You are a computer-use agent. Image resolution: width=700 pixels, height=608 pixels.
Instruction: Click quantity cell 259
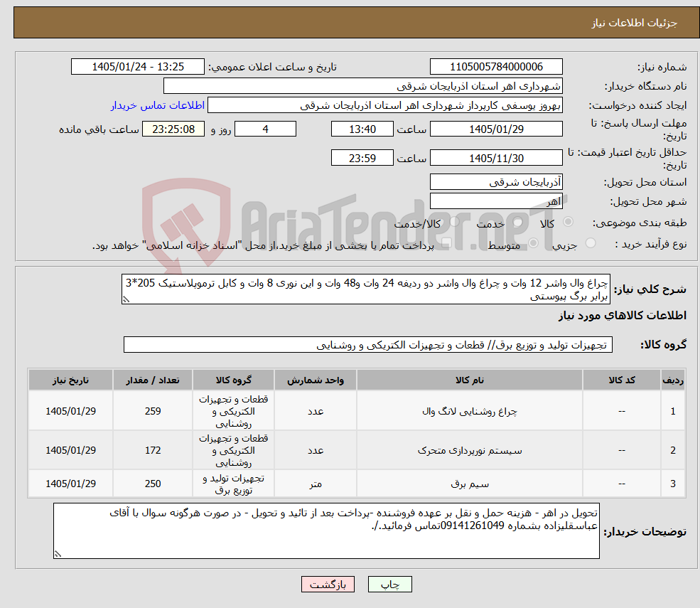[153, 411]
